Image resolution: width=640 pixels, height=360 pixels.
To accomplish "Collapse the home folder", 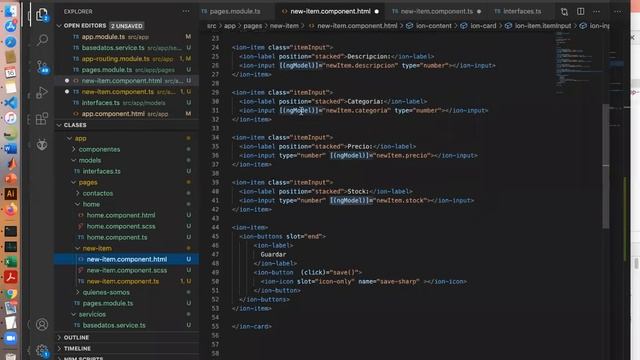I will pos(127,204).
